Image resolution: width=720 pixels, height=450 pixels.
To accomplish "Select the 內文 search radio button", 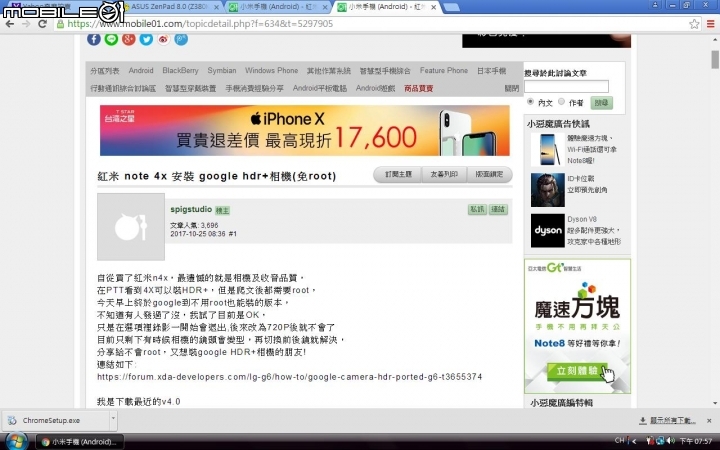I will coord(530,101).
